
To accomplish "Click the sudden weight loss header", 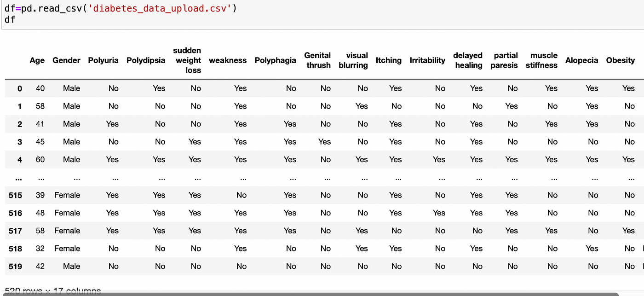I will click(x=187, y=60).
